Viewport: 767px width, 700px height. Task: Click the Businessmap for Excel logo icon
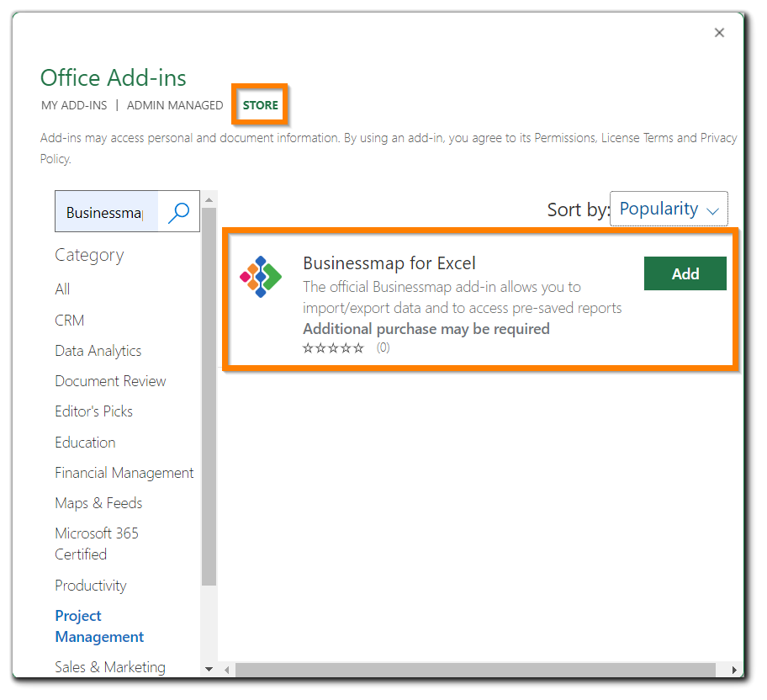(x=260, y=277)
